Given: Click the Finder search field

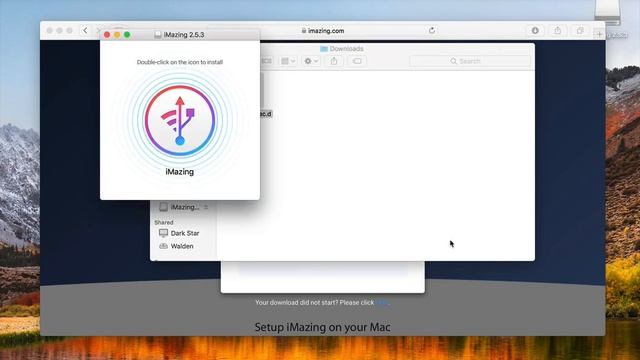Looking at the screenshot, I should click(x=470, y=61).
